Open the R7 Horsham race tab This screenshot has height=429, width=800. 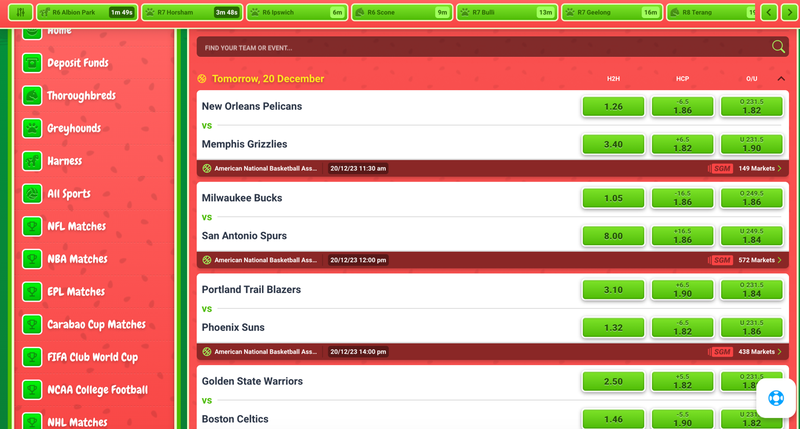click(x=192, y=12)
